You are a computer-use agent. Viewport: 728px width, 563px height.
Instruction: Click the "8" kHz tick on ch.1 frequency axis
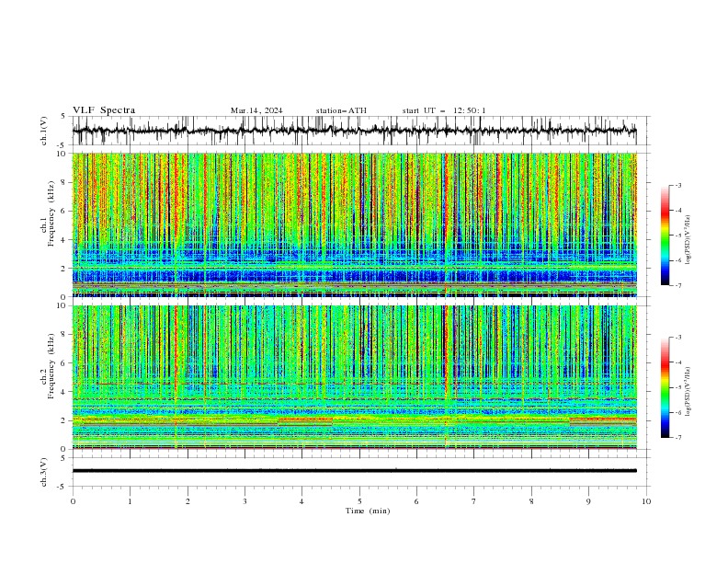63,182
